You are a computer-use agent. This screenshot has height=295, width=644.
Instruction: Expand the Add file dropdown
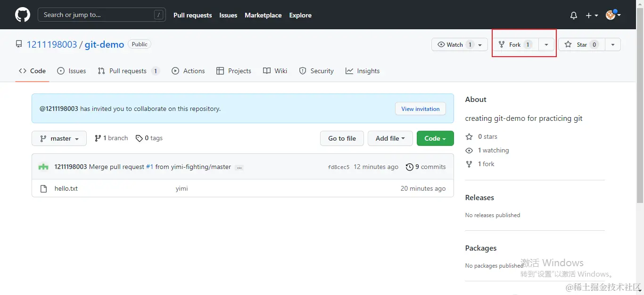[x=390, y=138]
